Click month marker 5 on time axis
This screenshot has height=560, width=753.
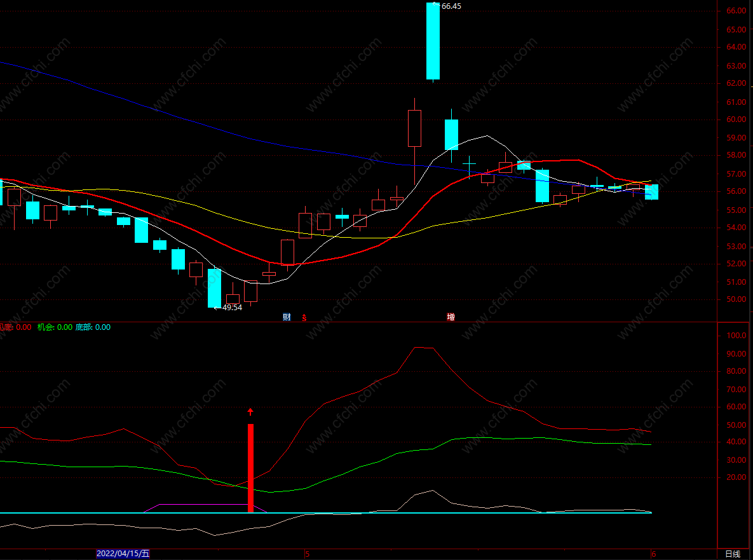(x=308, y=554)
